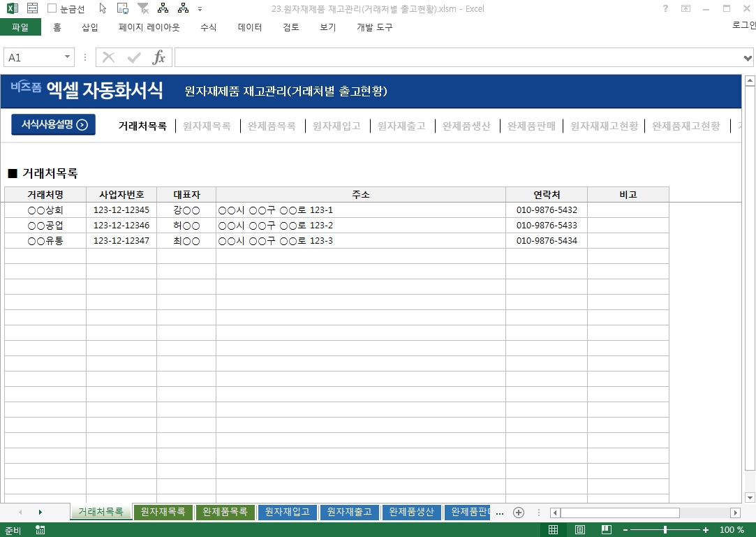756x537 pixels.
Task: Open the 개발 도구 ribbon tab
Action: point(375,27)
